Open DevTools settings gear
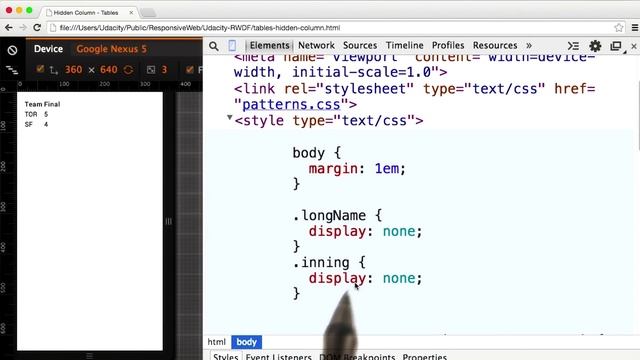Viewport: 640px width, 360px height. pyautogui.click(x=595, y=46)
